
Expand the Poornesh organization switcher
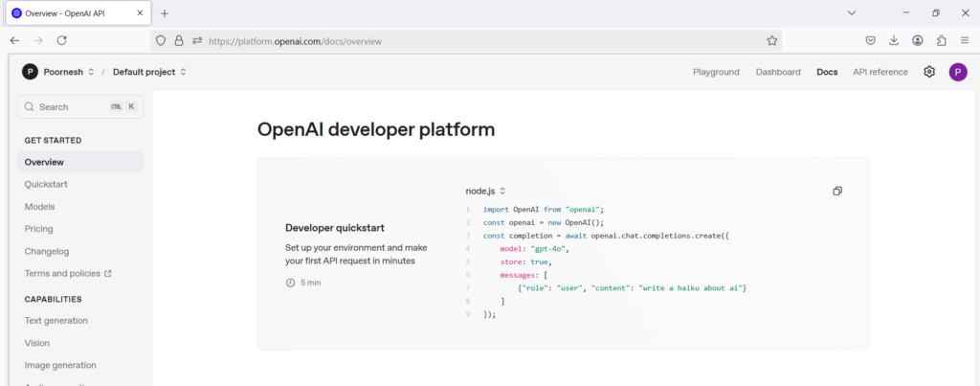[x=91, y=72]
